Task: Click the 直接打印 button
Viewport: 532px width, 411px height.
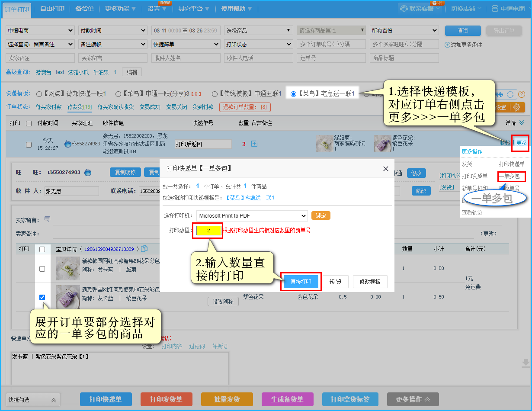Action: pos(301,282)
